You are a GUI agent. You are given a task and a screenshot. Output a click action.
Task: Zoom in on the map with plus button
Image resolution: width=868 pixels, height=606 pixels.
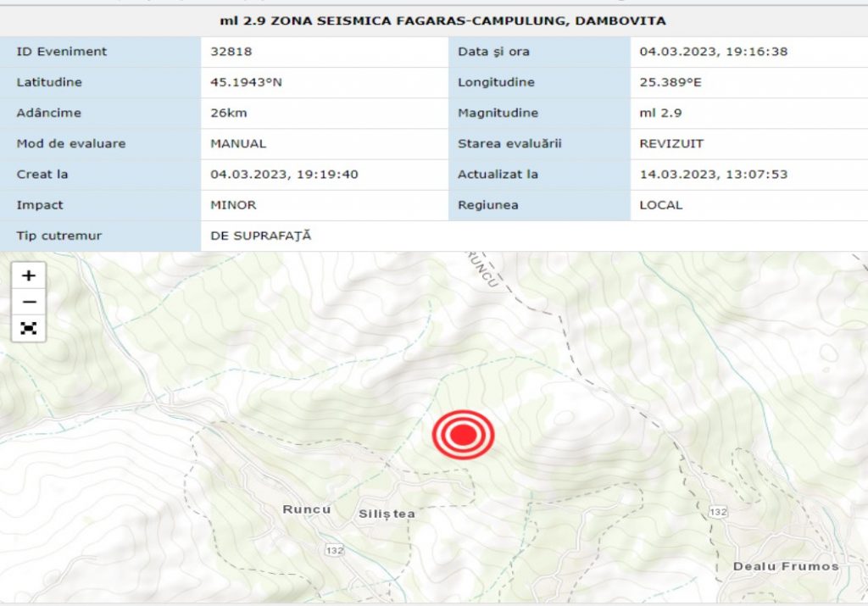(x=29, y=275)
